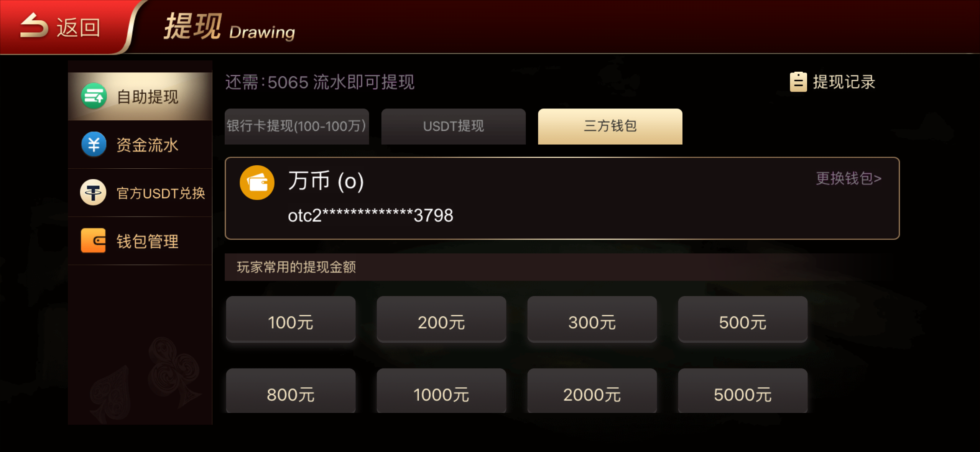Image resolution: width=980 pixels, height=452 pixels.
Task: Select the 800元 amount button
Action: pos(291,391)
